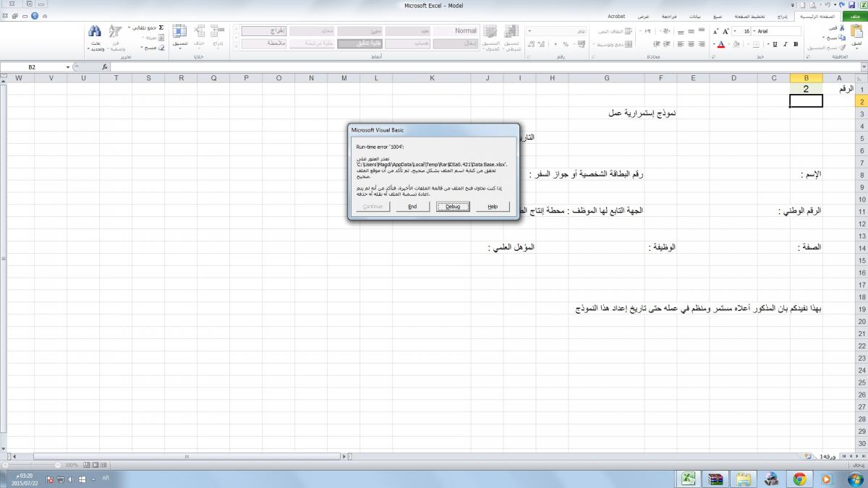The height and width of the screenshot is (488, 868).
Task: Open the Review (مراجعة) ribbon tab
Action: point(669,17)
